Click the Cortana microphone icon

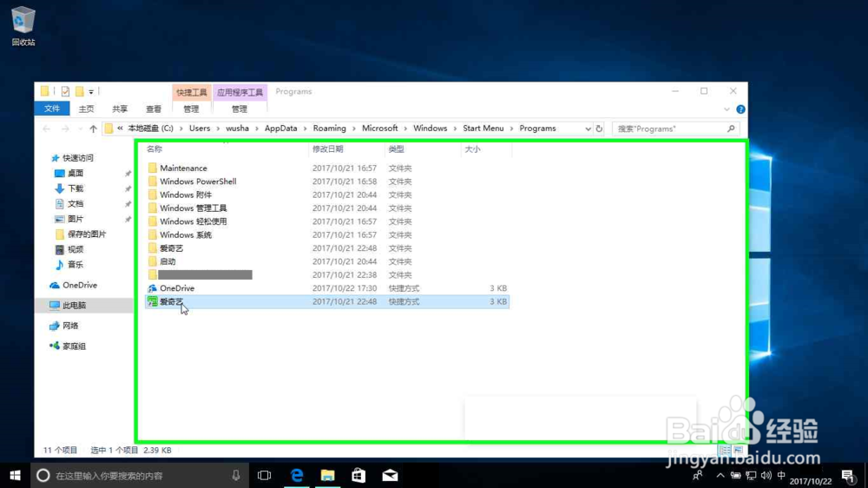(236, 475)
